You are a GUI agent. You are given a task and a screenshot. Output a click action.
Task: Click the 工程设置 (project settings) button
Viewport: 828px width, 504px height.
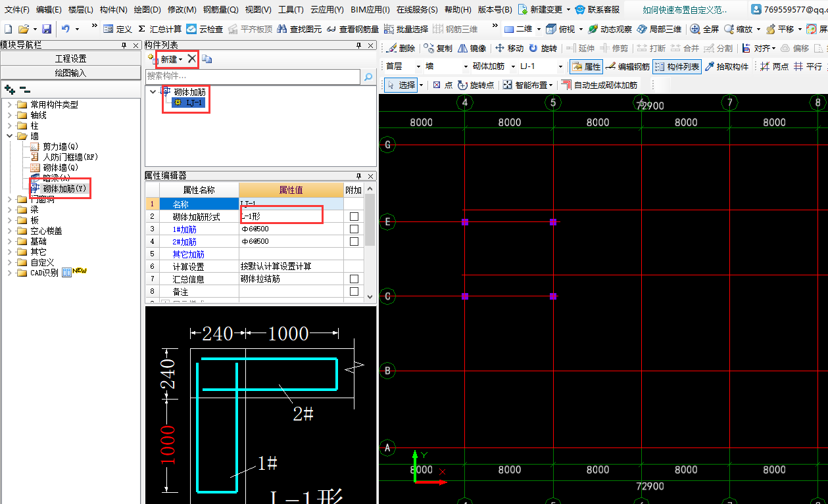[70, 58]
